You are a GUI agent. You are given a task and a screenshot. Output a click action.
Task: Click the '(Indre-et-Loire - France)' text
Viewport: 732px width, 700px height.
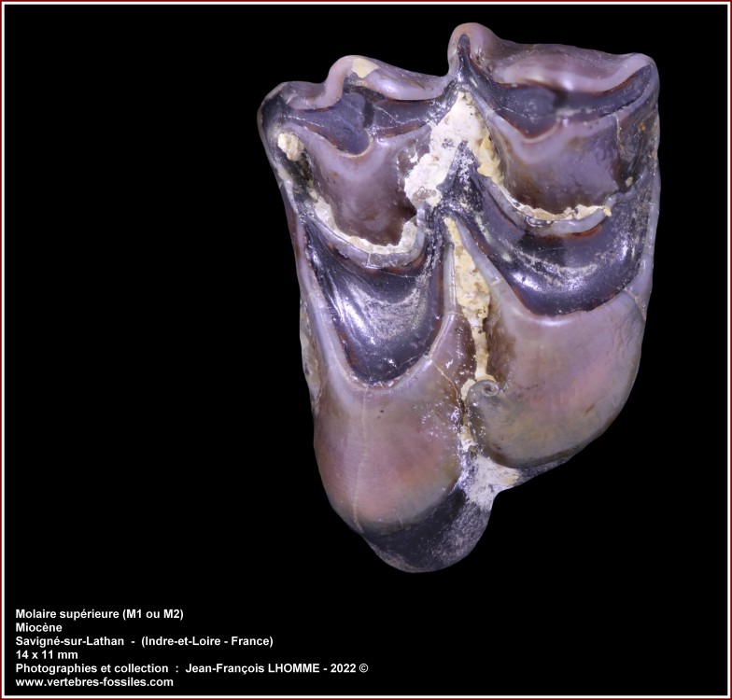click(207, 641)
